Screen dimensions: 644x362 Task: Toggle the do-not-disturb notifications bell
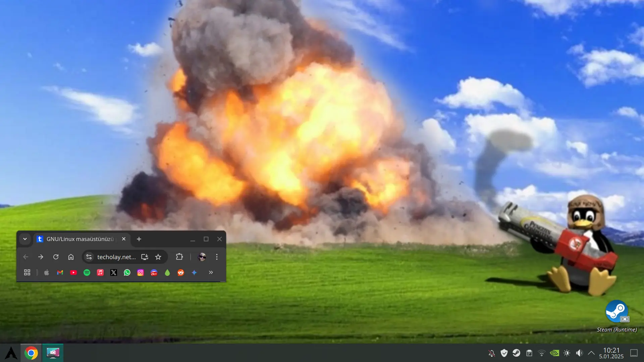coord(492,353)
